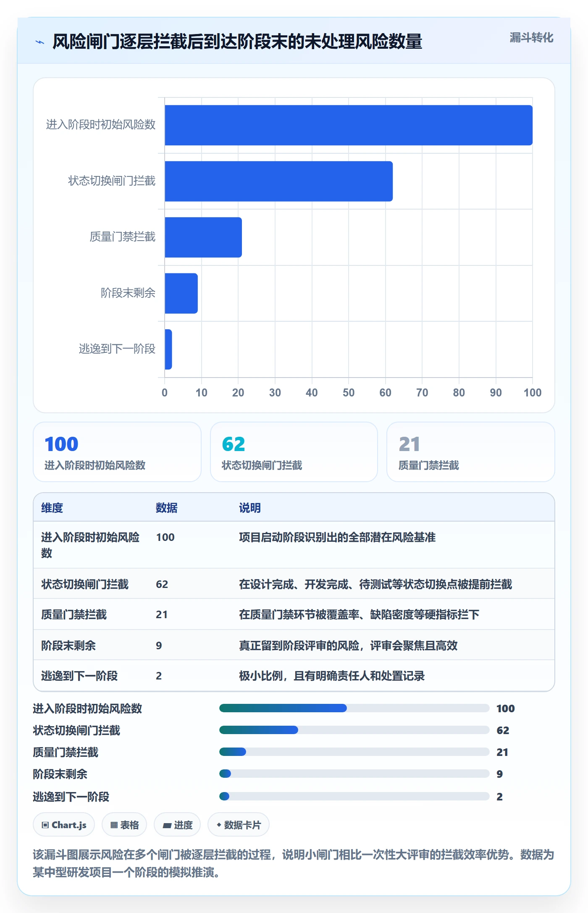Image resolution: width=588 pixels, height=913 pixels.
Task: Select table cell 在质量门禁环节被覆盖率、缺陷密度等硬指标拦下
Action: coord(359,614)
